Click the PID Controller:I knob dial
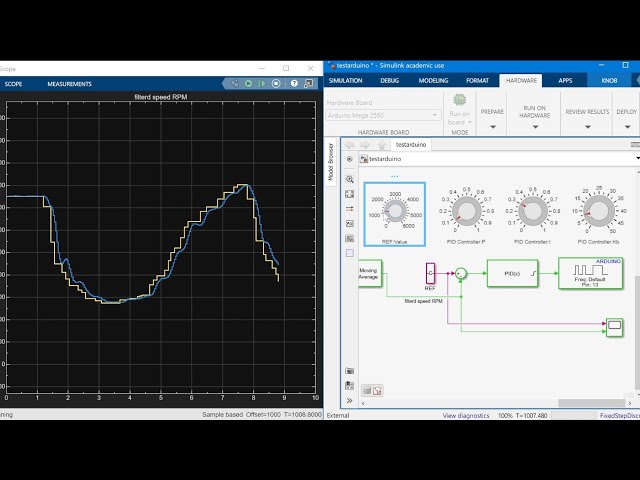The image size is (640, 480). [x=533, y=211]
